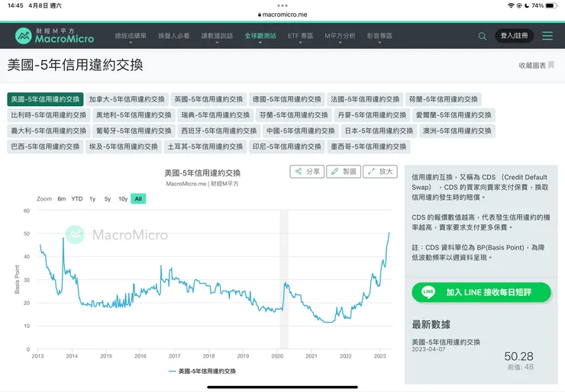Expand the ETF 專區 nav dropdown
This screenshot has height=392, width=565.
click(300, 36)
